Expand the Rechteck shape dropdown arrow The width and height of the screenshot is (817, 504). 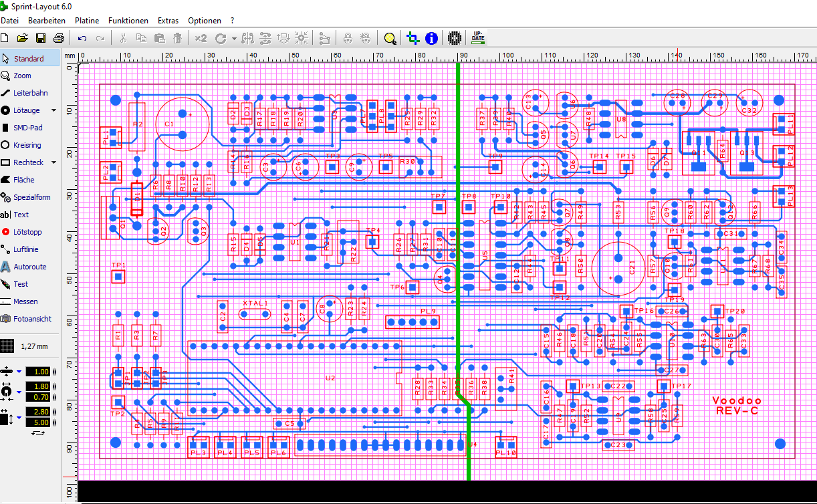pyautogui.click(x=54, y=162)
